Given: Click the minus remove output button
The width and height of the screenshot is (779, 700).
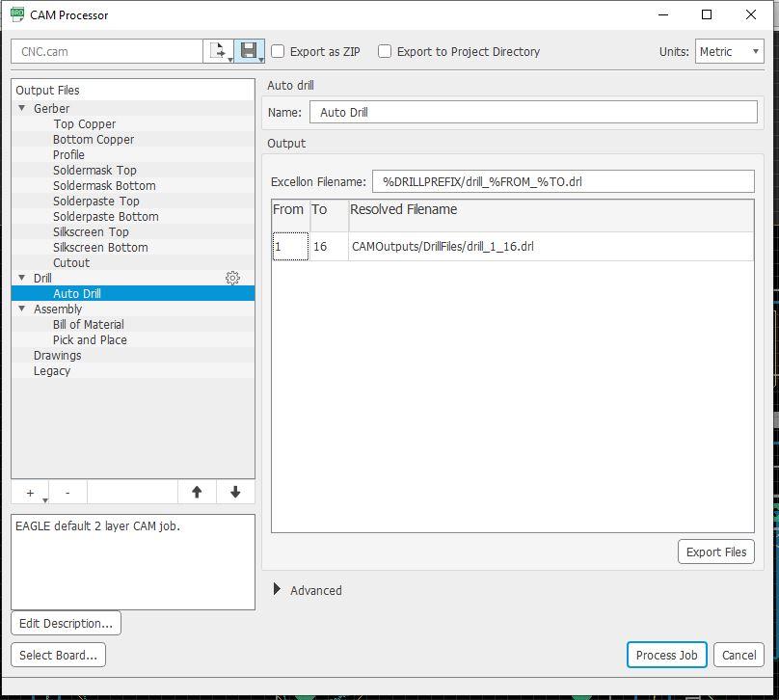Looking at the screenshot, I should (x=67, y=493).
